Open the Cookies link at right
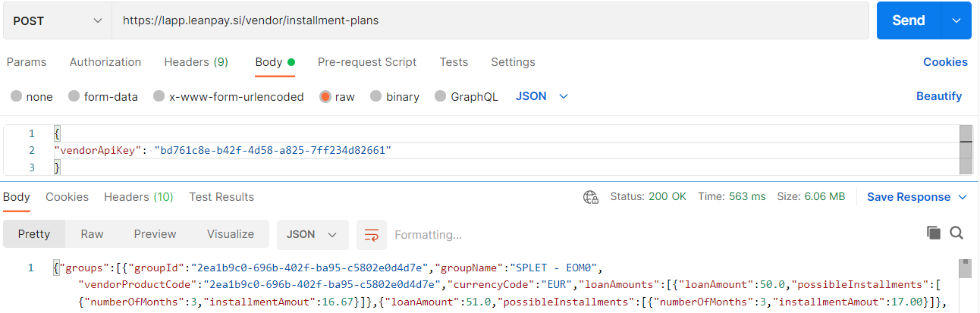Image resolution: width=980 pixels, height=313 pixels. pos(945,62)
